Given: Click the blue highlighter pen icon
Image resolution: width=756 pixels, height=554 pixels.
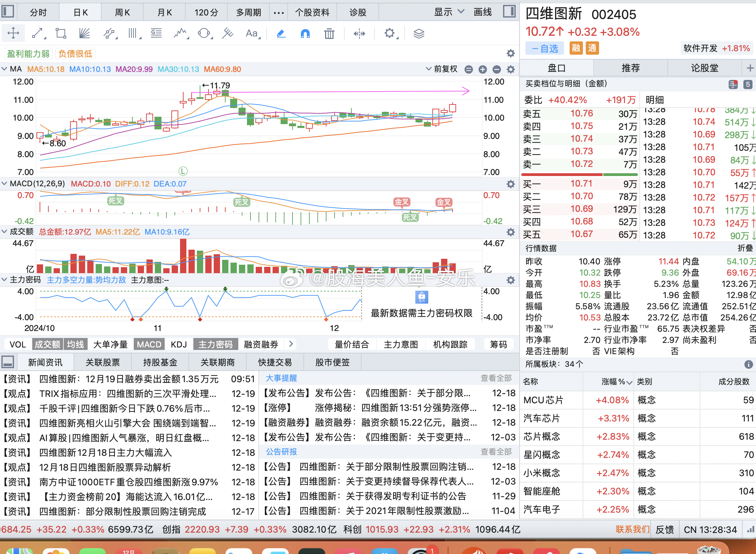Looking at the screenshot, I should (281, 34).
